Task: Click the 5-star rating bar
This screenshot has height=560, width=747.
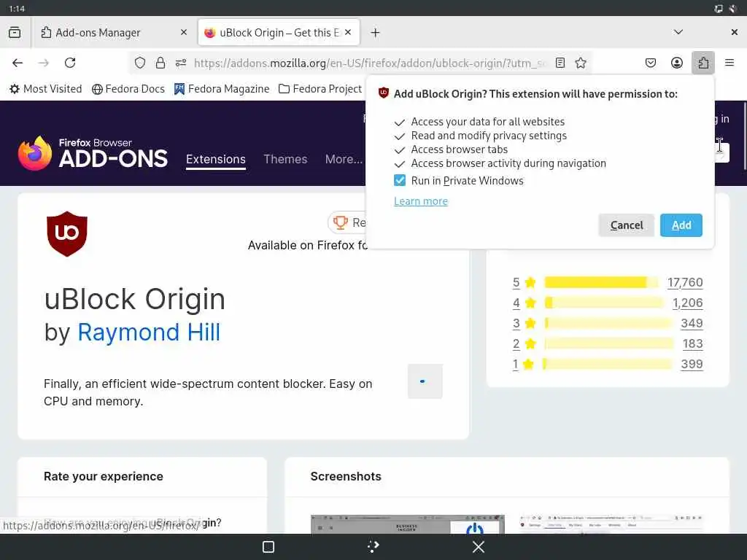Action: coord(601,282)
